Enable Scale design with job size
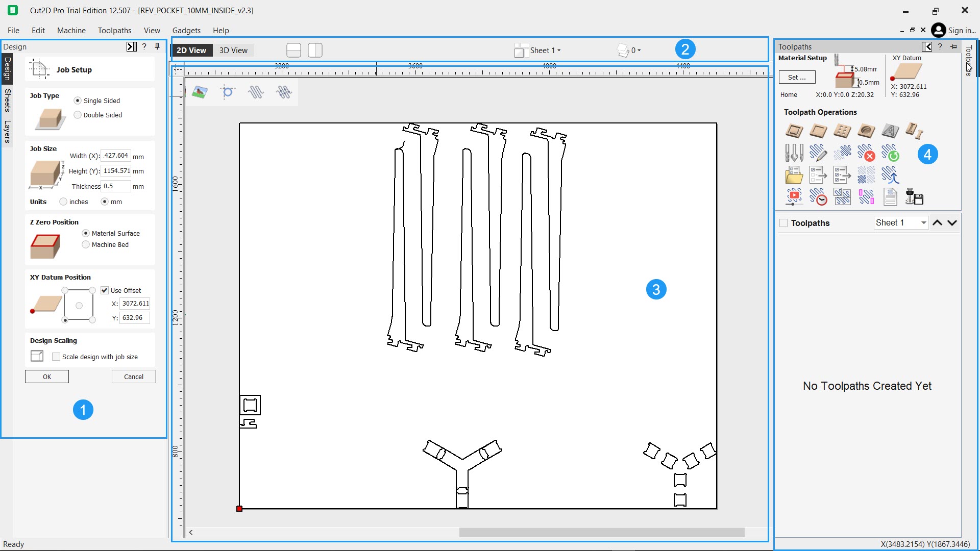The height and width of the screenshot is (551, 980). (x=56, y=356)
